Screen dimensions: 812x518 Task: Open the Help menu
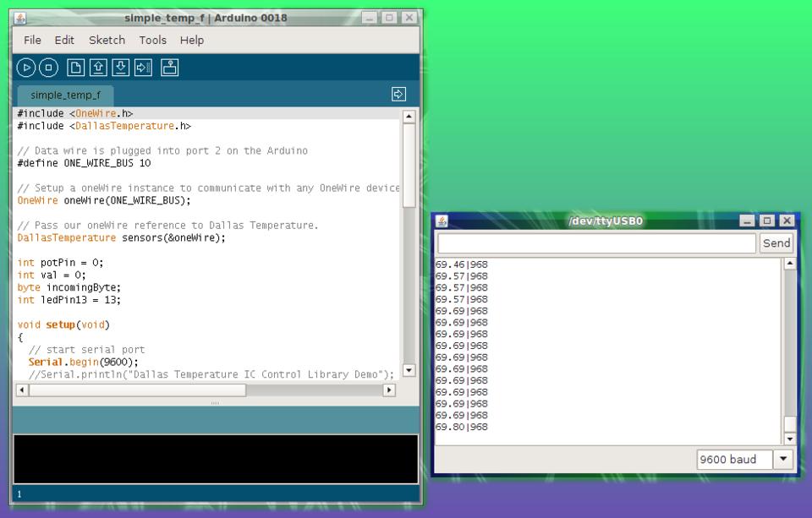click(x=192, y=40)
